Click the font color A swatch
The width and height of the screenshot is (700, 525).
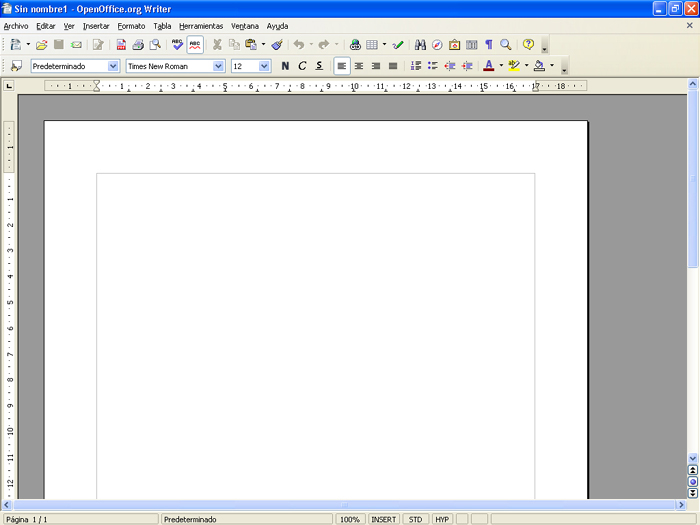click(488, 66)
